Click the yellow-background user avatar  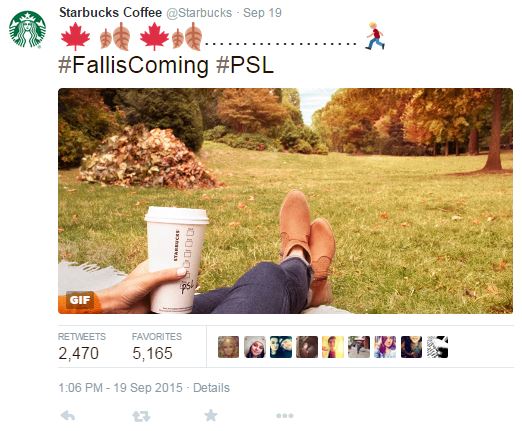333,347
